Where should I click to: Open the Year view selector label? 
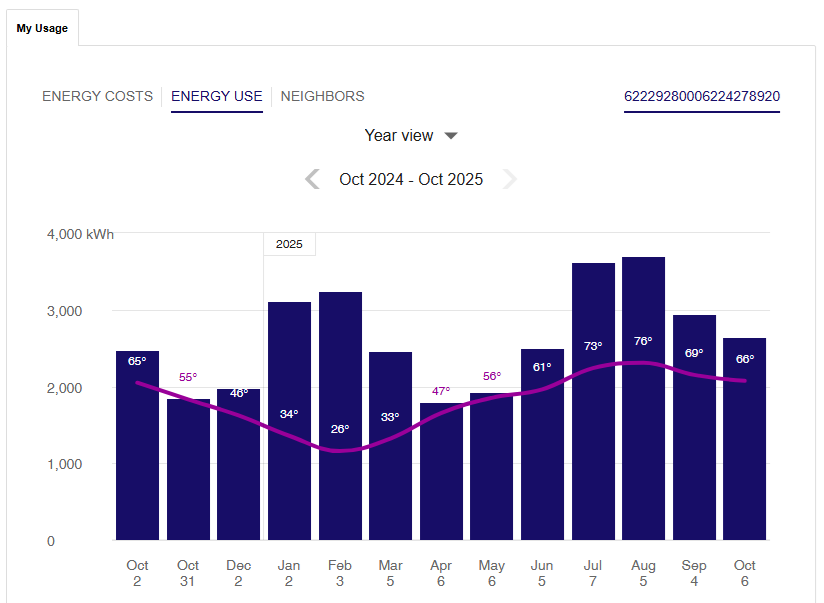399,136
